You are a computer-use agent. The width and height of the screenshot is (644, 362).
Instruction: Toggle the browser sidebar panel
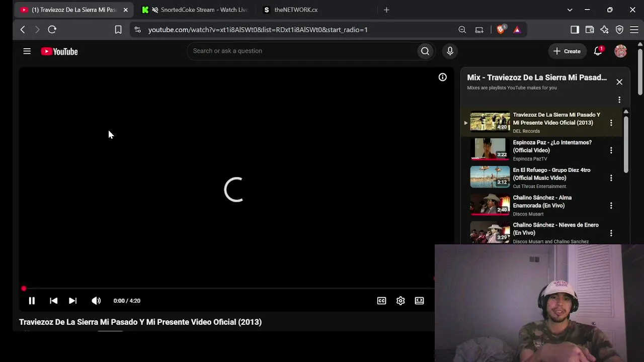pos(575,30)
